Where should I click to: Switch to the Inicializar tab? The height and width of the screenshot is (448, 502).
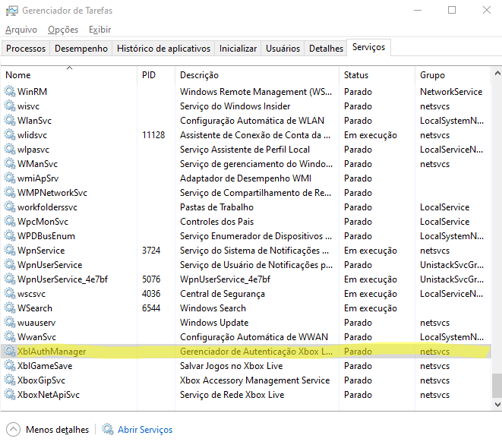238,49
